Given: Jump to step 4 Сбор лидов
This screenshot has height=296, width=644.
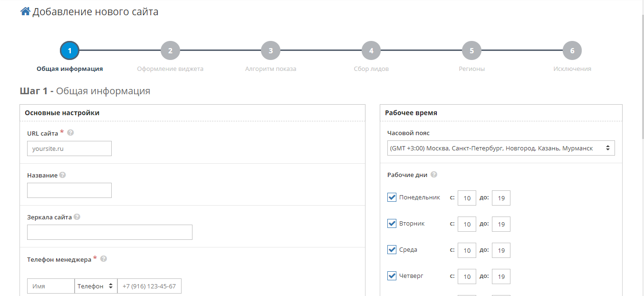Looking at the screenshot, I should 371,50.
